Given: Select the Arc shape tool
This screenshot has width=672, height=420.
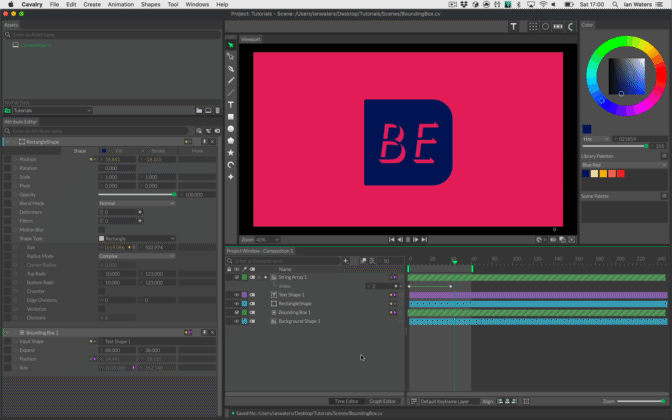Looking at the screenshot, I should point(231,164).
